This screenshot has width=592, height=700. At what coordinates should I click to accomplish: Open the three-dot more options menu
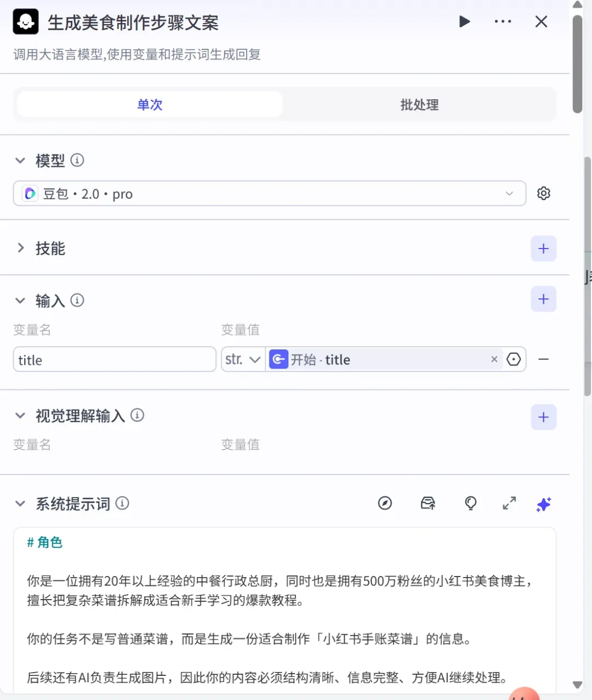click(x=503, y=22)
